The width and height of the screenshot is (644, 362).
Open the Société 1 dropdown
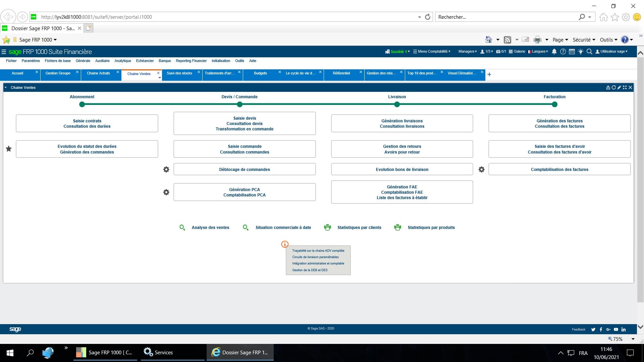click(398, 52)
